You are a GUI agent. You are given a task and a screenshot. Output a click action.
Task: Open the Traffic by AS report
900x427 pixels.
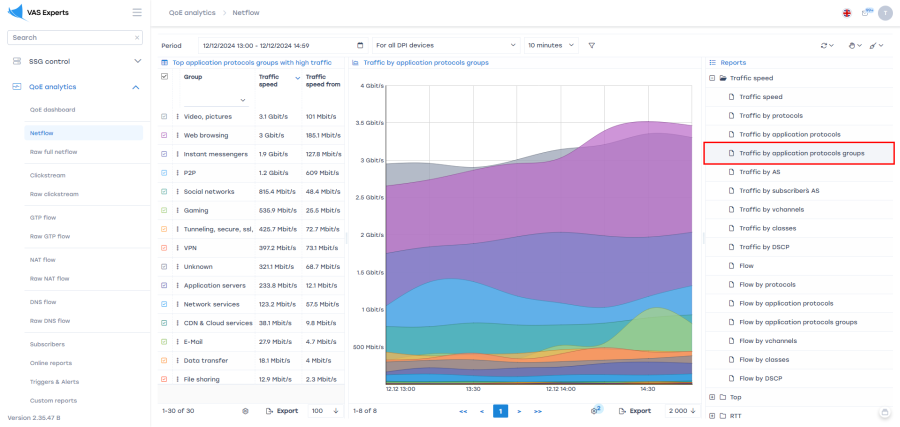pos(759,172)
